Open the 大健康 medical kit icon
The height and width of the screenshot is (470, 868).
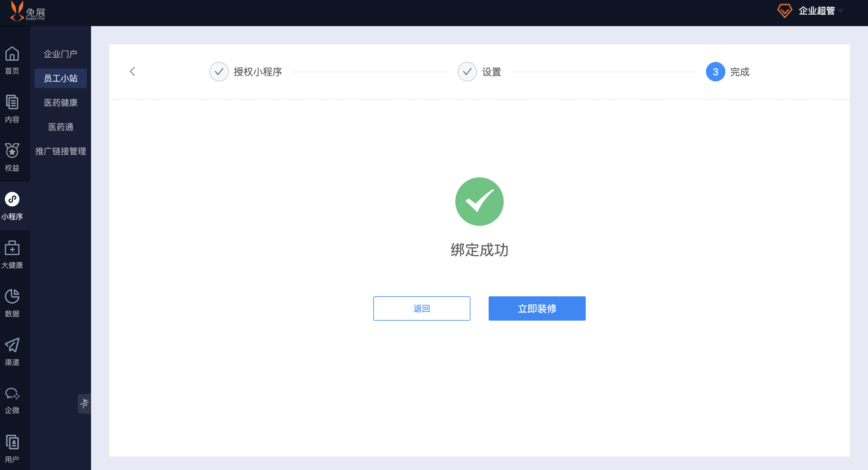pos(12,248)
